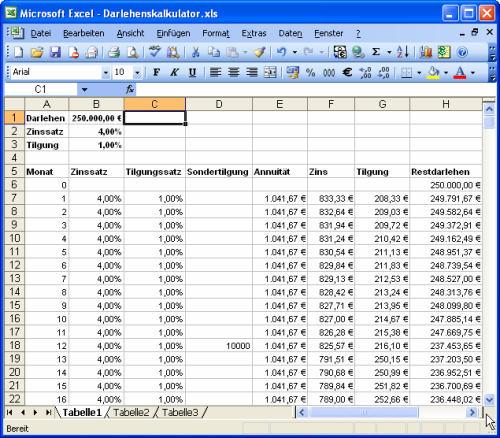500x438 pixels.
Task: Toggle bold formatting F button
Action: [x=156, y=72]
